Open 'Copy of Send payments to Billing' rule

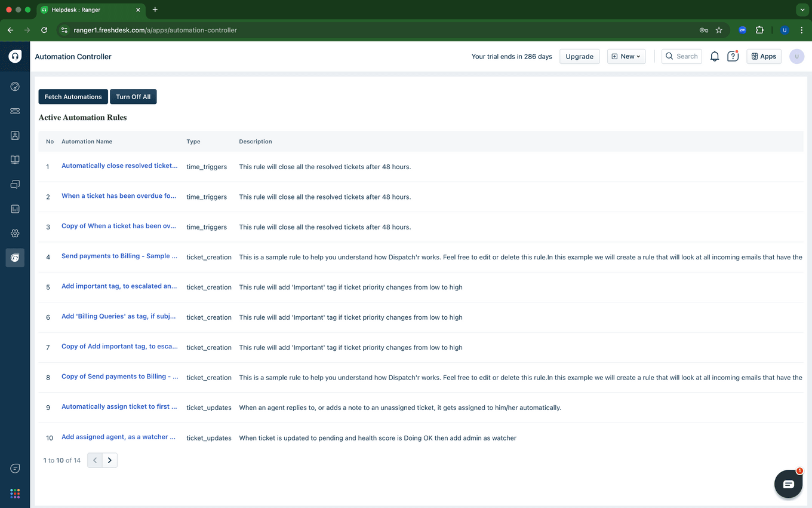pyautogui.click(x=120, y=377)
